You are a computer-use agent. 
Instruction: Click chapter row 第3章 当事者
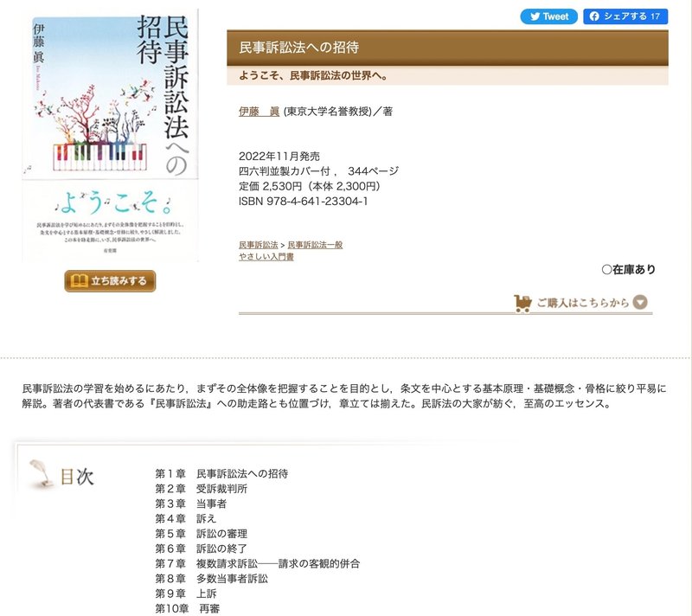[190, 504]
